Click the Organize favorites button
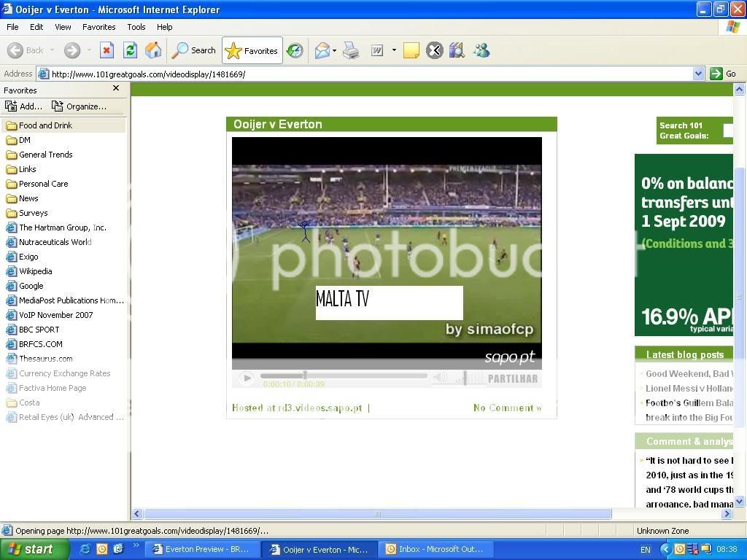The image size is (747, 560). click(79, 106)
